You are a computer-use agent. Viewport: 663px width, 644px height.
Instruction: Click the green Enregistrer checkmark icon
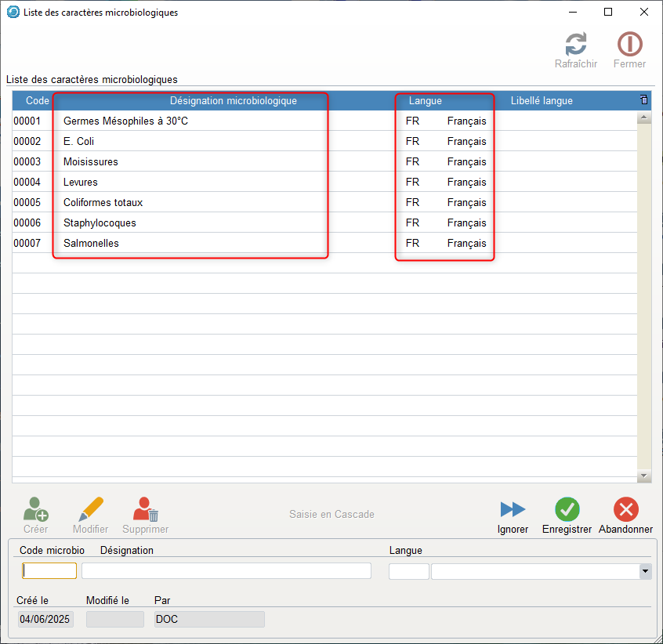(567, 510)
